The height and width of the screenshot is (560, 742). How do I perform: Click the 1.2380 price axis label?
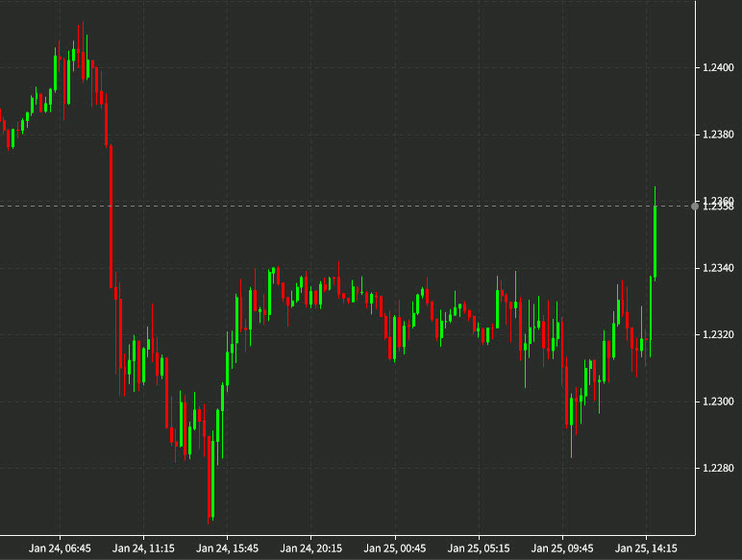click(x=718, y=134)
